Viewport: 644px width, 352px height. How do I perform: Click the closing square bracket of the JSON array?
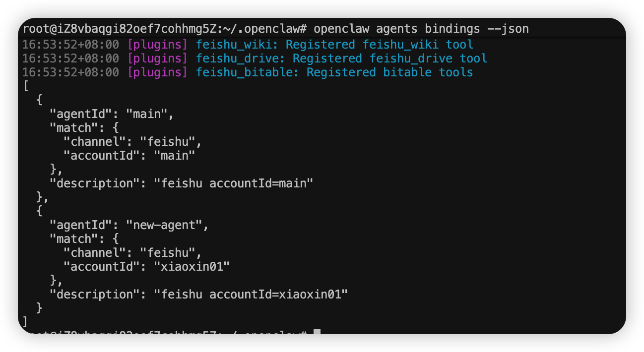point(26,322)
